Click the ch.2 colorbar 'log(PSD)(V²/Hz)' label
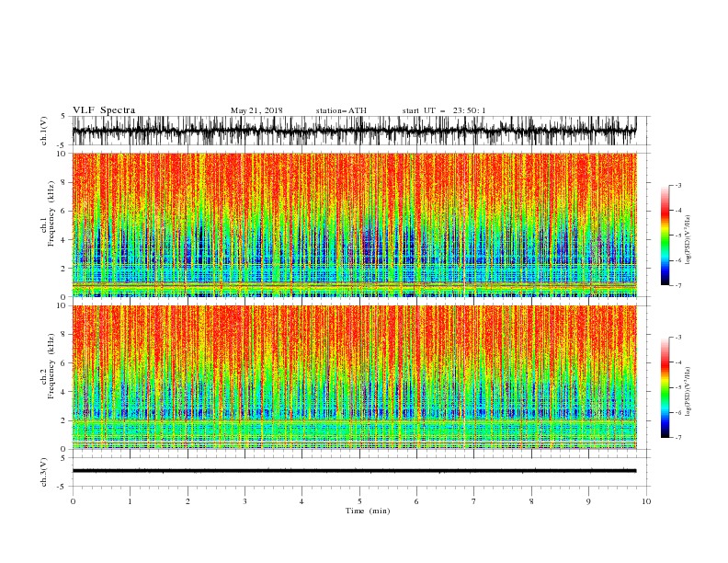Image resolution: width=728 pixels, height=563 pixels. (x=688, y=392)
